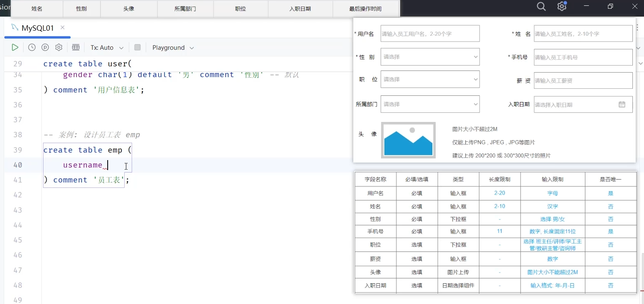Switch to the MySQL01 tab

click(38, 28)
